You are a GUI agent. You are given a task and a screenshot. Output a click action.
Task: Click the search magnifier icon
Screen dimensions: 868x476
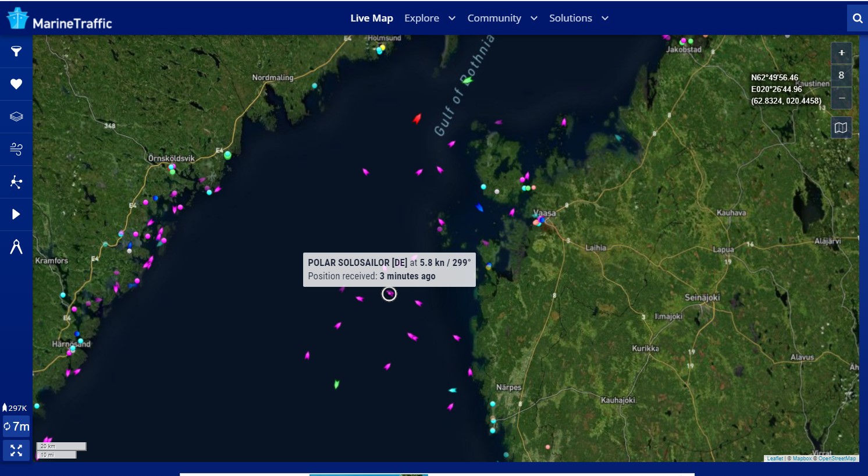857,18
